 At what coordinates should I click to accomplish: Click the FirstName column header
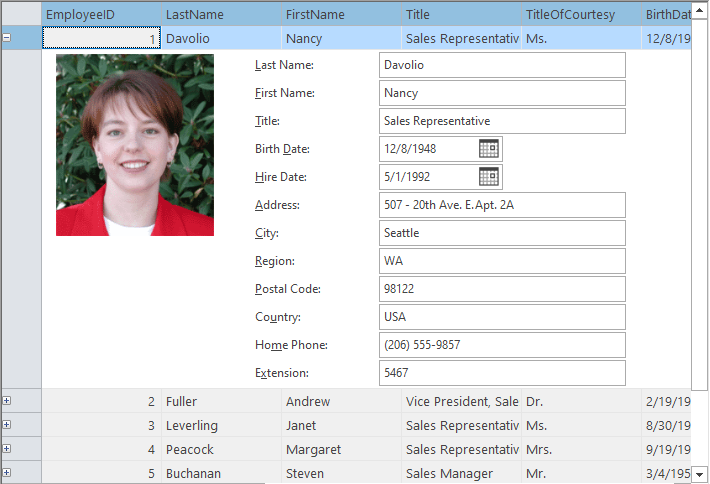point(340,14)
